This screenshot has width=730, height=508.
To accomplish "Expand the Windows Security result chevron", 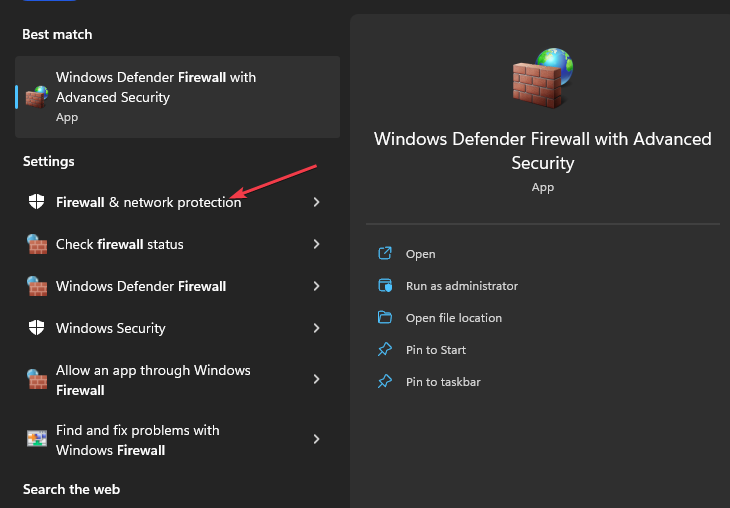I will tap(316, 328).
